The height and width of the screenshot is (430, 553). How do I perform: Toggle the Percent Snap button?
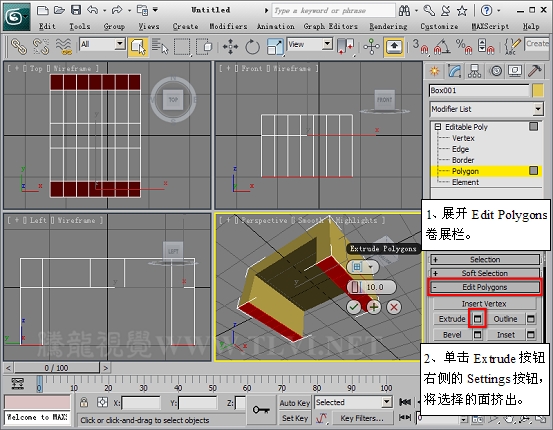click(464, 47)
